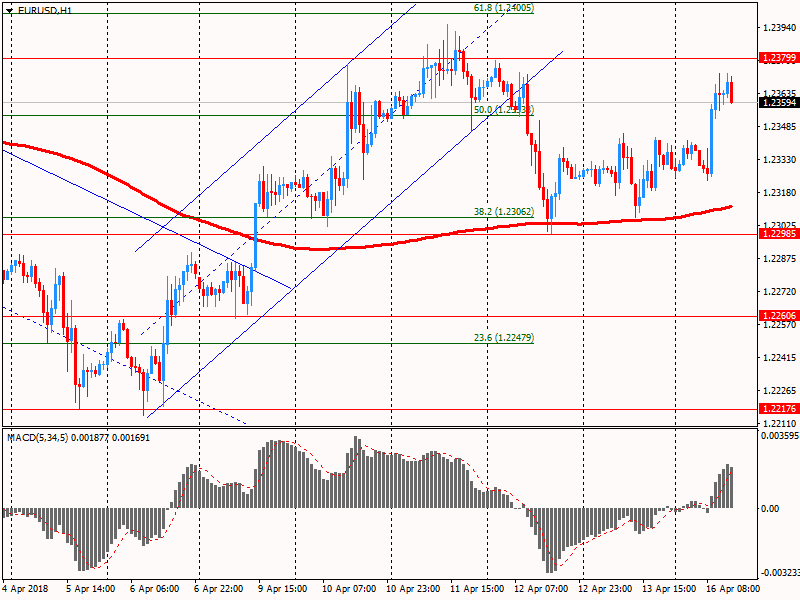The height and width of the screenshot is (600, 800).
Task: Click the 1.22985 red price level tag
Action: (x=779, y=234)
